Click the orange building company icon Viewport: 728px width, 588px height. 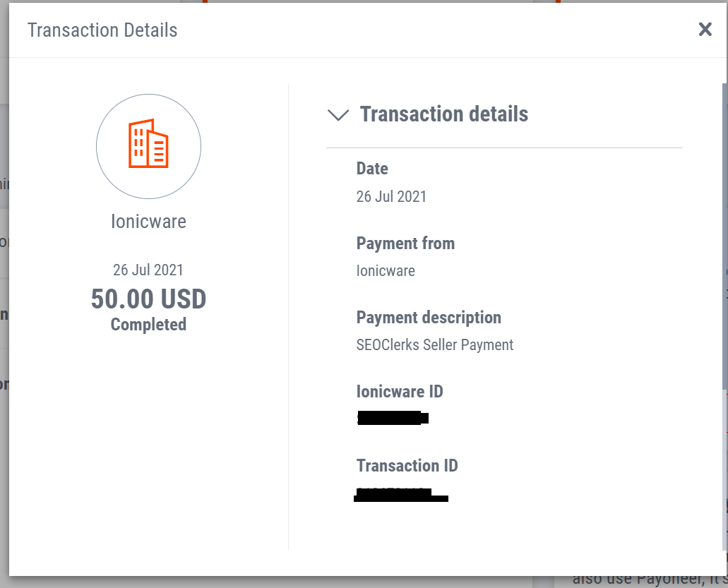pos(148,145)
